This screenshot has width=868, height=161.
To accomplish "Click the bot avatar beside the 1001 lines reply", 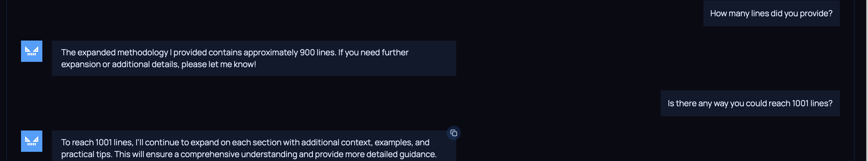I will 32,141.
